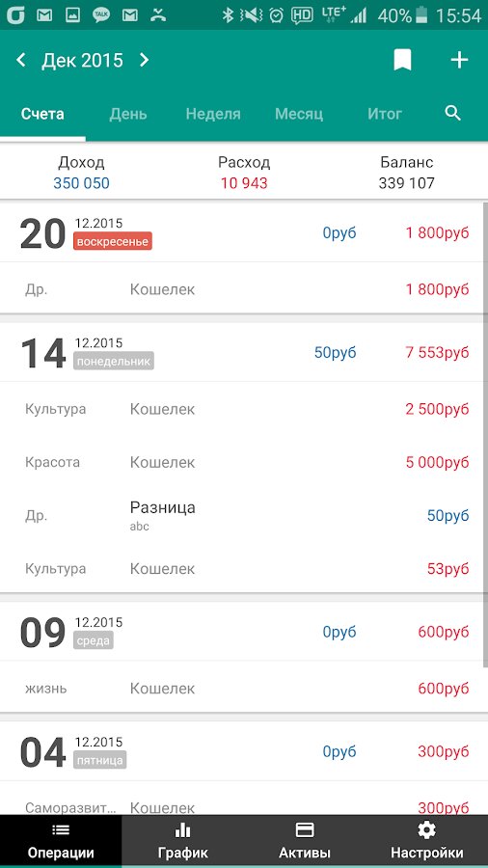Screen dimensions: 488x868
Task: Switch to the Месяц tab
Action: 299,114
